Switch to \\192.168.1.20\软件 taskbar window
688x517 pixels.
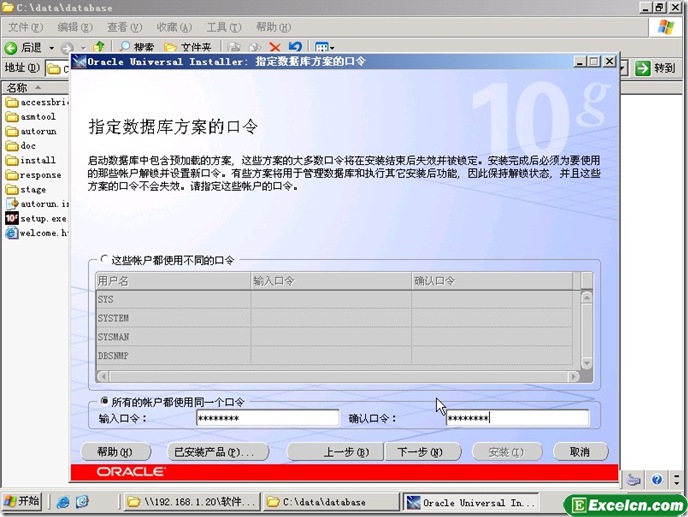[x=191, y=502]
